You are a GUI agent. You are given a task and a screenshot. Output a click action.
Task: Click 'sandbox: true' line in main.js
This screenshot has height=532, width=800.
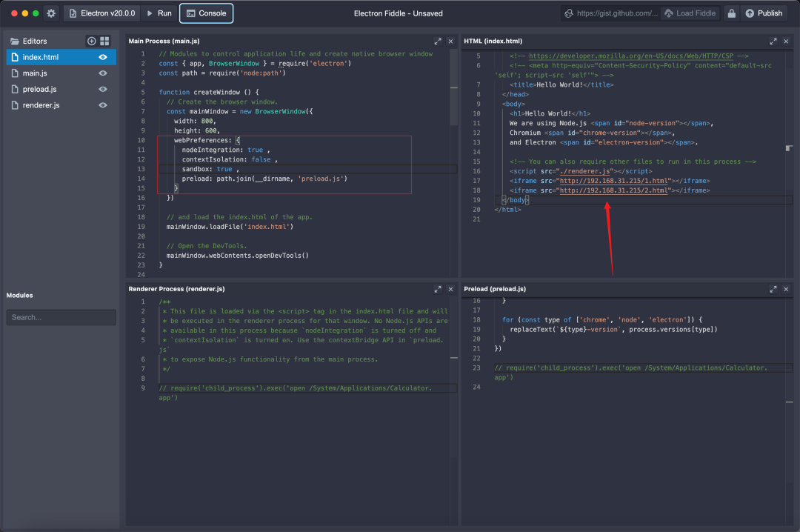pyautogui.click(x=210, y=169)
